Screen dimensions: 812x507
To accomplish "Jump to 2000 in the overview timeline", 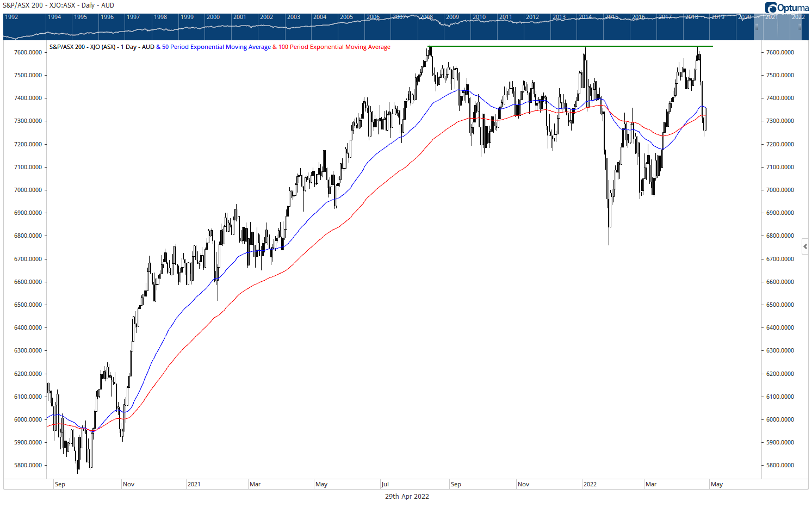I will [x=213, y=17].
